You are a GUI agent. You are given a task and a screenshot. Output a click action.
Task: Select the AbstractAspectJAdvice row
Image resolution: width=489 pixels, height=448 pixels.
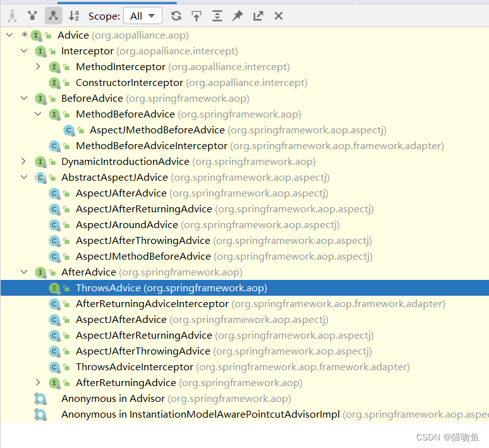click(244, 178)
